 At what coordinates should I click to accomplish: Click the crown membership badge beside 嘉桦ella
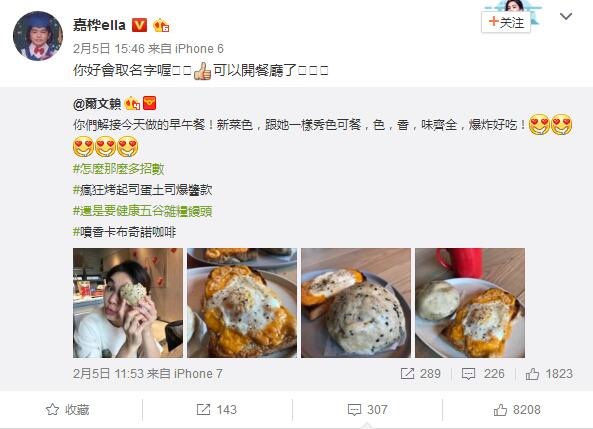161,25
